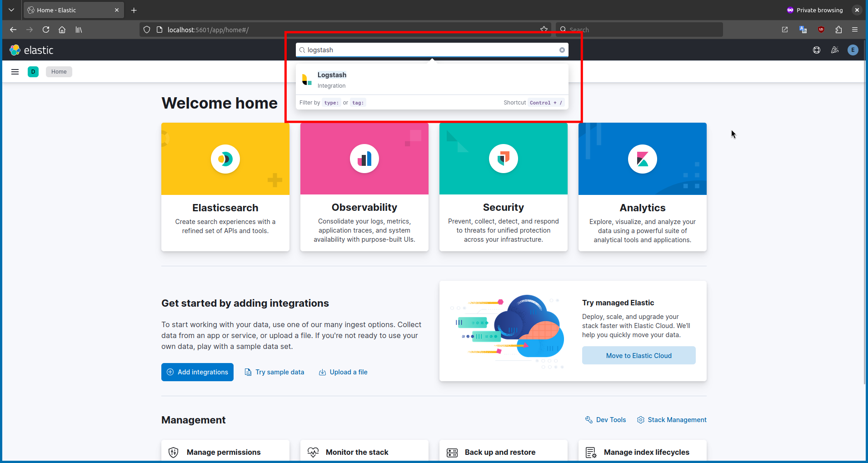Open the Elasticsearch solution card
868x463 pixels.
[225, 187]
